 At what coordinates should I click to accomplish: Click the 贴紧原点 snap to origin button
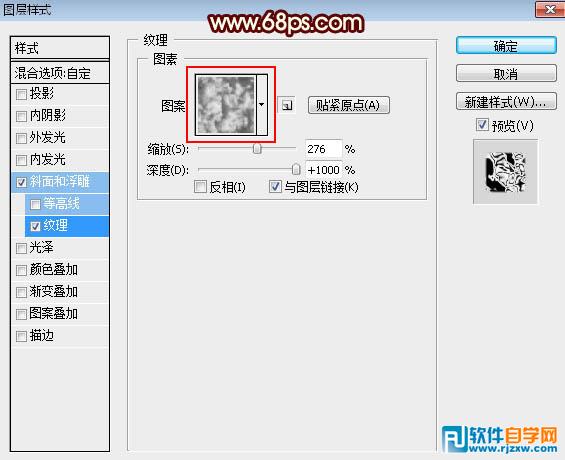pyautogui.click(x=348, y=105)
